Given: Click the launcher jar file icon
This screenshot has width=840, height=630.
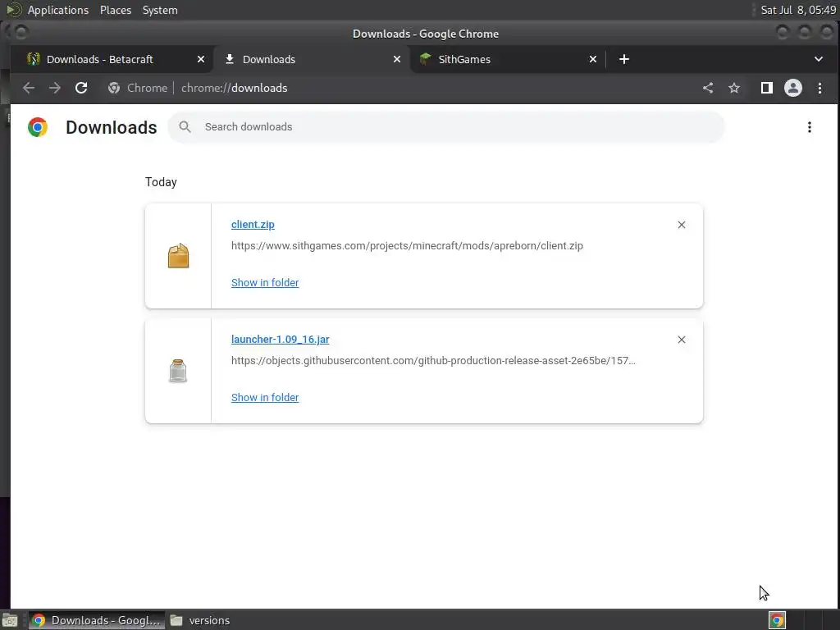Looking at the screenshot, I should 178,371.
